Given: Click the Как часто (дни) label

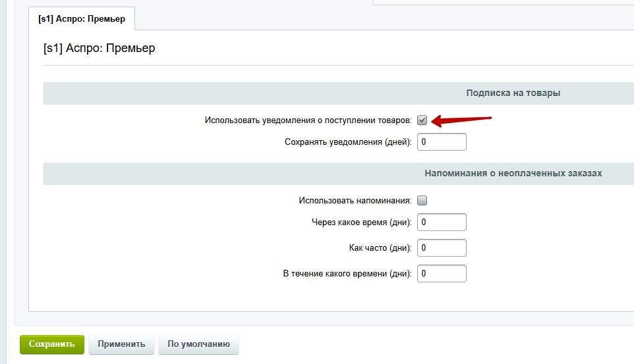Looking at the screenshot, I should click(x=380, y=248).
